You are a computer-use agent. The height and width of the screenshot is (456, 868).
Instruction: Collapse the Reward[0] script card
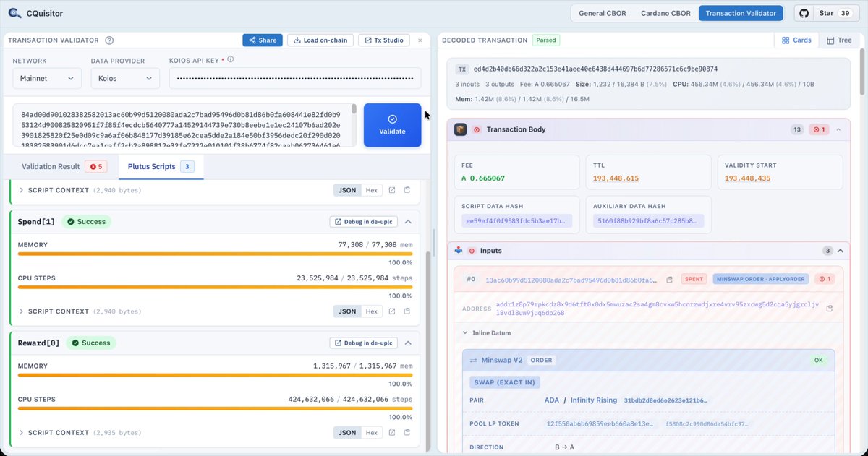(x=408, y=343)
